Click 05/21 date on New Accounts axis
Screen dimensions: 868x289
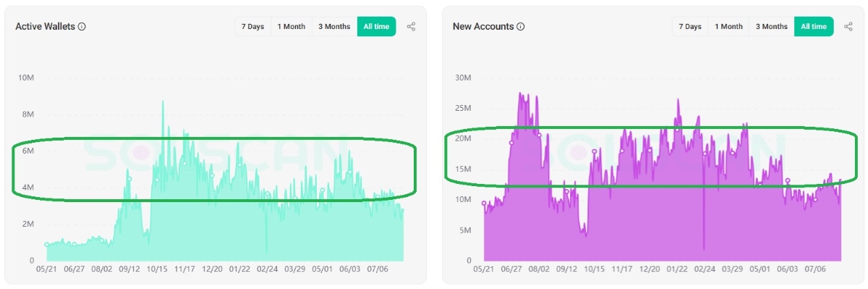point(483,269)
